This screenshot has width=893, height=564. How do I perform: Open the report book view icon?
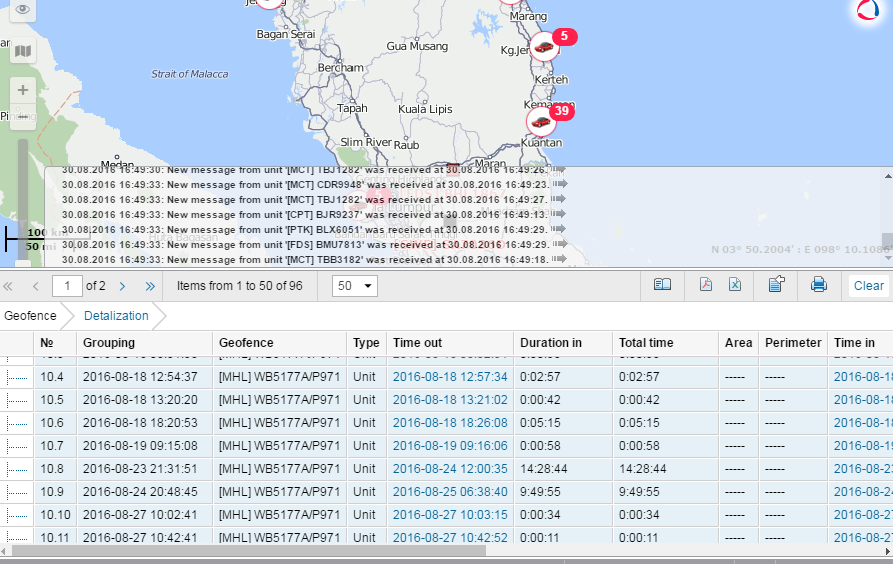point(662,285)
